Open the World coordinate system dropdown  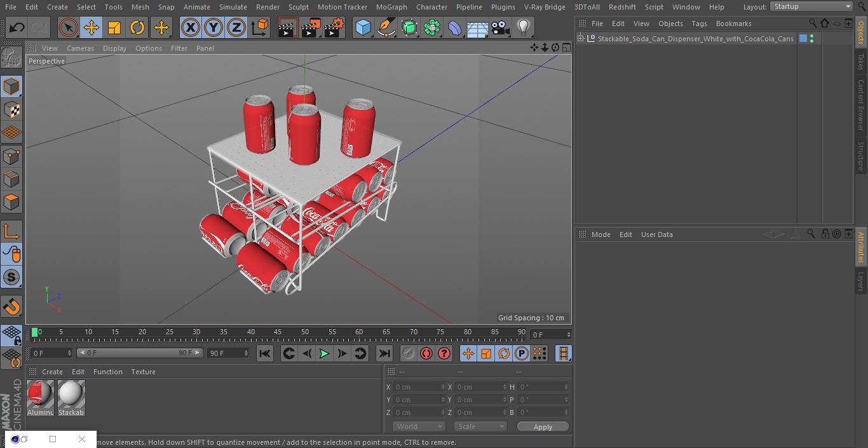(419, 426)
